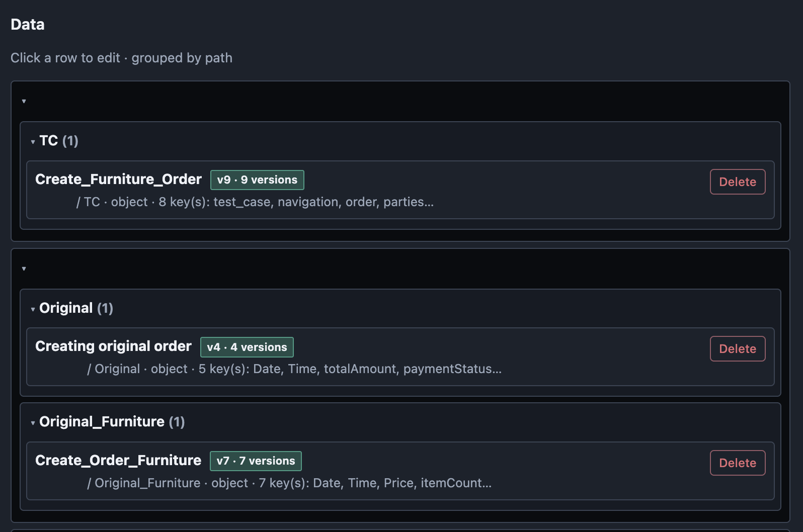This screenshot has width=803, height=532.
Task: Delete the Creating original order entry
Action: [738, 349]
